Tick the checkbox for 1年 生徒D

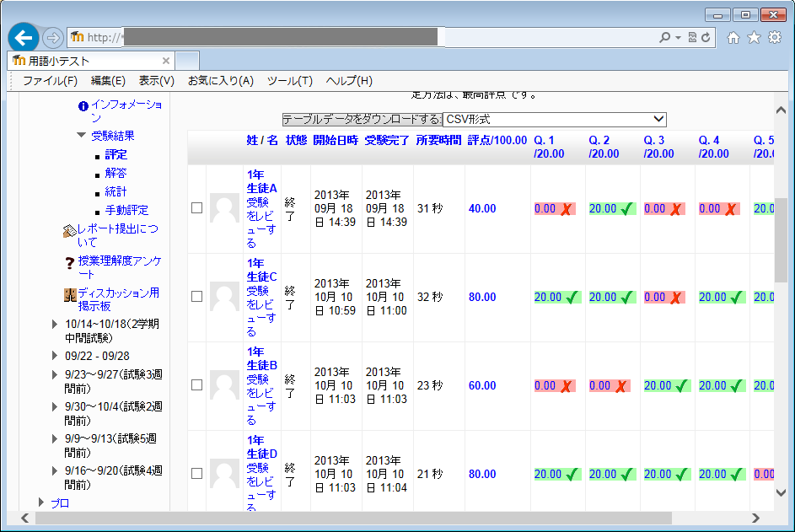196,474
